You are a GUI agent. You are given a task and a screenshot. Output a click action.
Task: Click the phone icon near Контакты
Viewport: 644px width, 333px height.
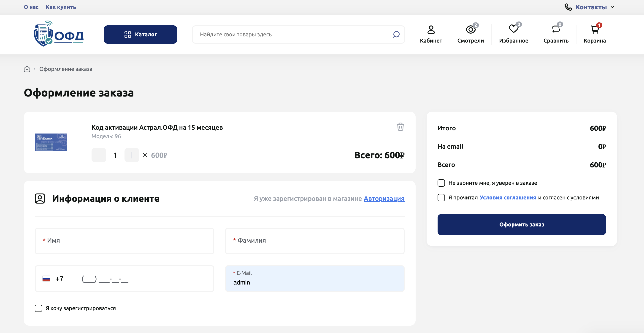click(568, 7)
